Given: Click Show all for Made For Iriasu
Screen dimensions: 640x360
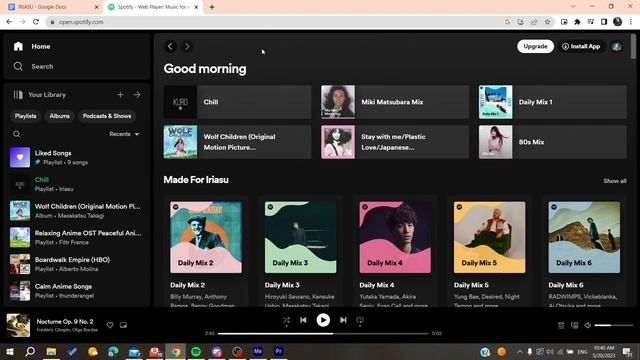Looking at the screenshot, I should (615, 181).
